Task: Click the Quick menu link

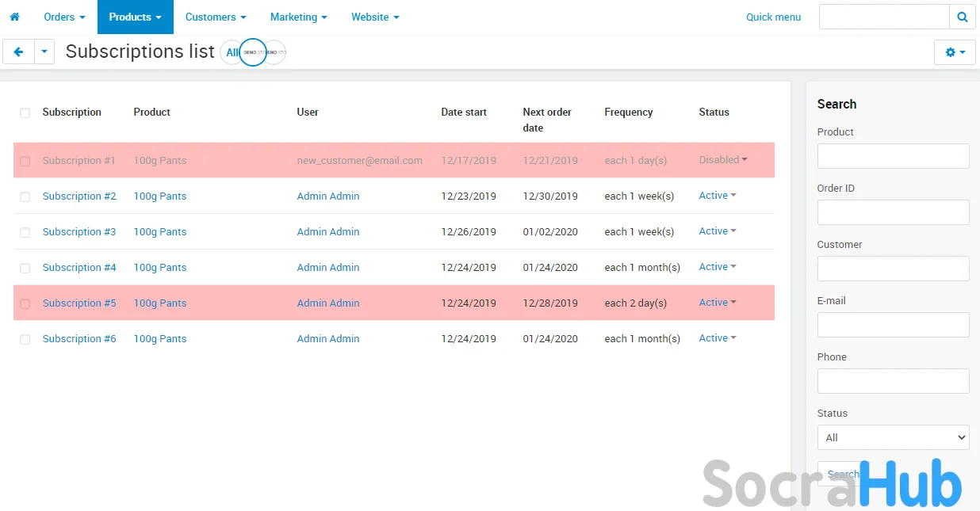Action: (773, 17)
